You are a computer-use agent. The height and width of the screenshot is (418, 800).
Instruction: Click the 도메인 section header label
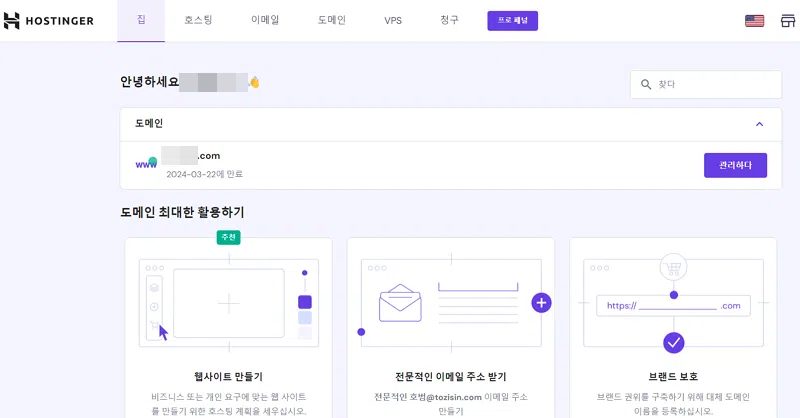[149, 124]
